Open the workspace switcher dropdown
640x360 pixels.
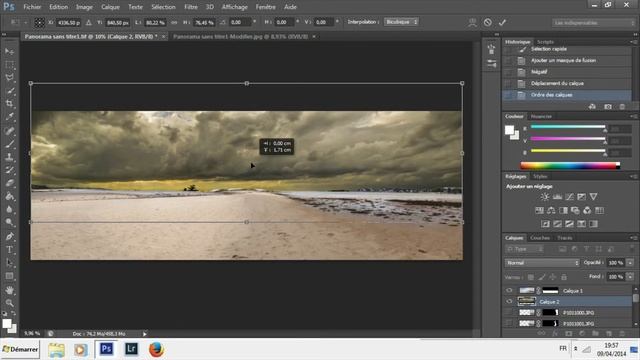point(593,23)
